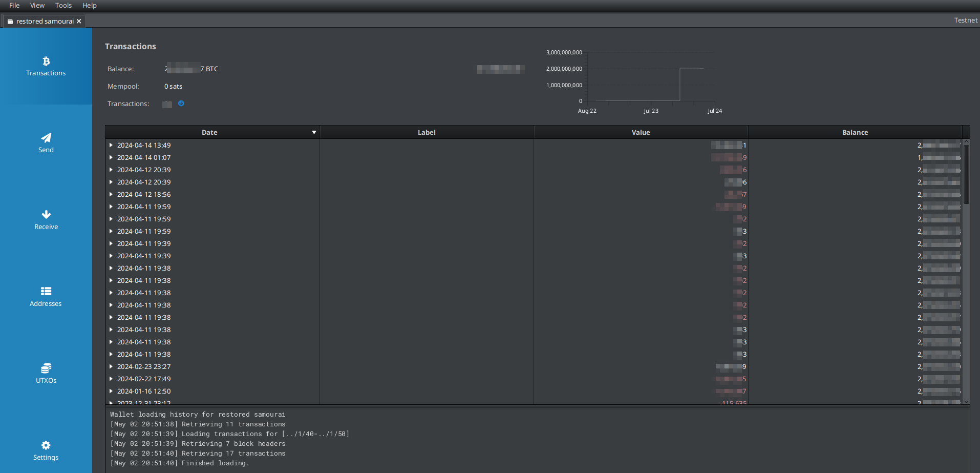Click the Testnet network indicator
Image resolution: width=980 pixels, height=473 pixels.
[966, 20]
